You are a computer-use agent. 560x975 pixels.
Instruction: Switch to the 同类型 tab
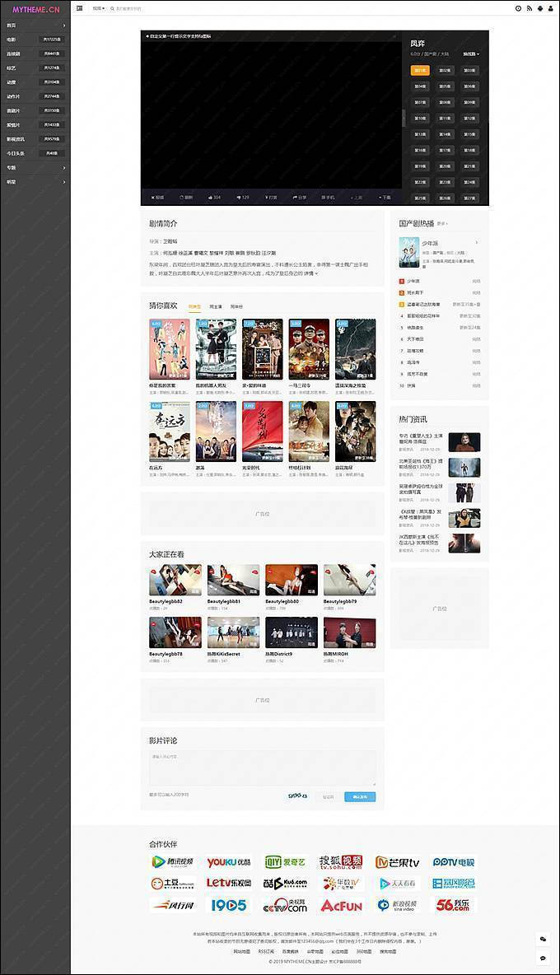(x=194, y=306)
